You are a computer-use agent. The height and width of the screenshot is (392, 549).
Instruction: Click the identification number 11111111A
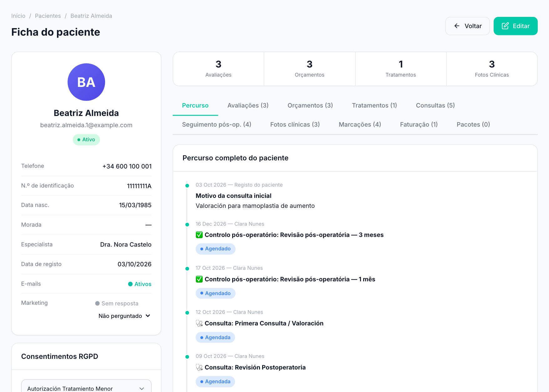tap(139, 186)
